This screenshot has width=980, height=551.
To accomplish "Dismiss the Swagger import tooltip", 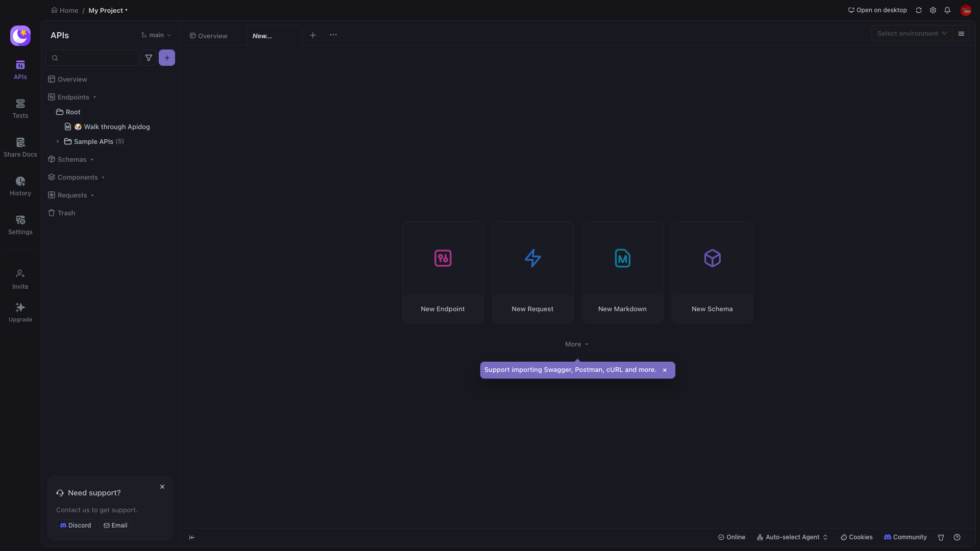I will (665, 370).
